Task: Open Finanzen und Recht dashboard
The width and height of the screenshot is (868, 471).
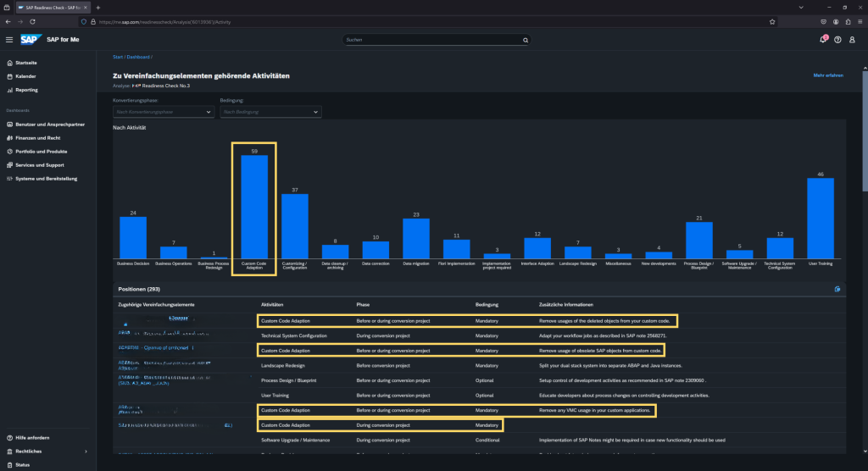Action: pyautogui.click(x=37, y=138)
